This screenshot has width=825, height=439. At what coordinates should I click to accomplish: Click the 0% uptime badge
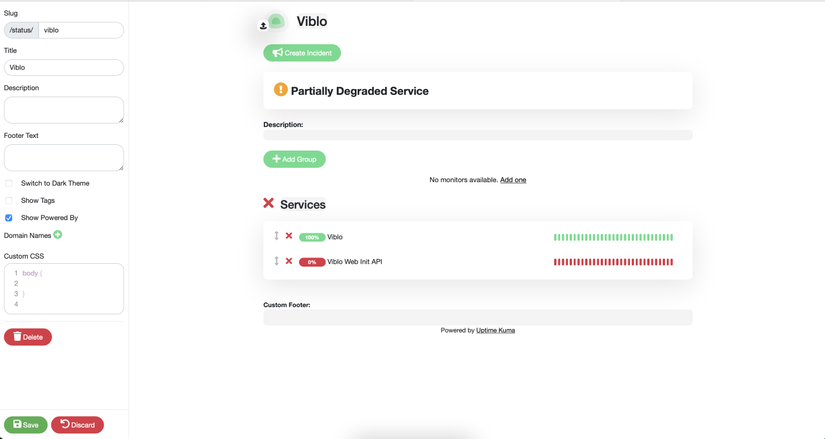(x=312, y=262)
